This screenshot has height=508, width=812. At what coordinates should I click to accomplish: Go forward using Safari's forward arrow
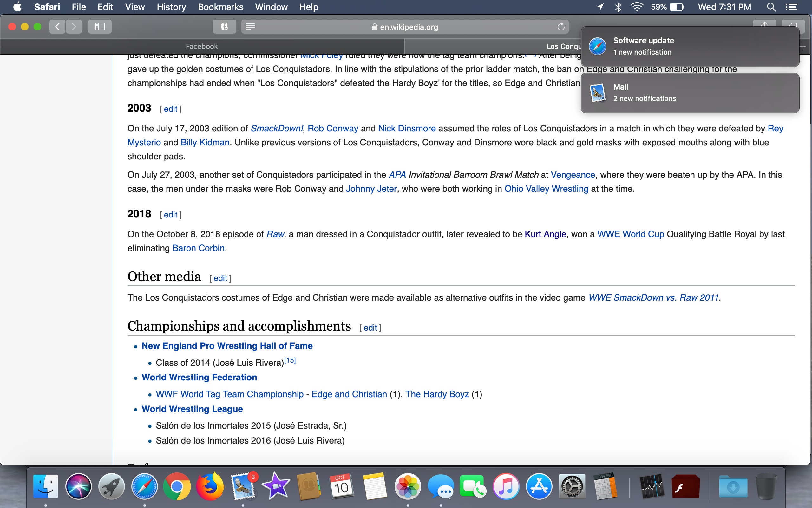pyautogui.click(x=74, y=27)
